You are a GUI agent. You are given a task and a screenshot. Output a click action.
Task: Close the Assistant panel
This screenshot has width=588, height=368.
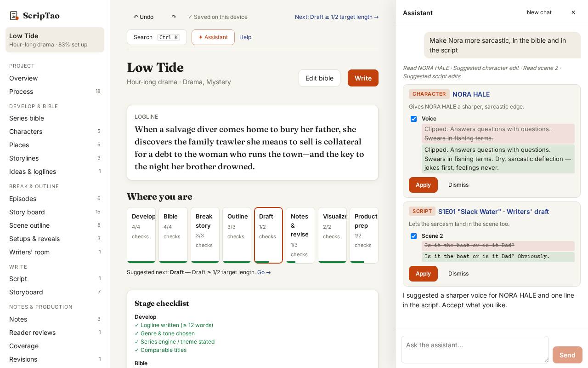pyautogui.click(x=573, y=12)
